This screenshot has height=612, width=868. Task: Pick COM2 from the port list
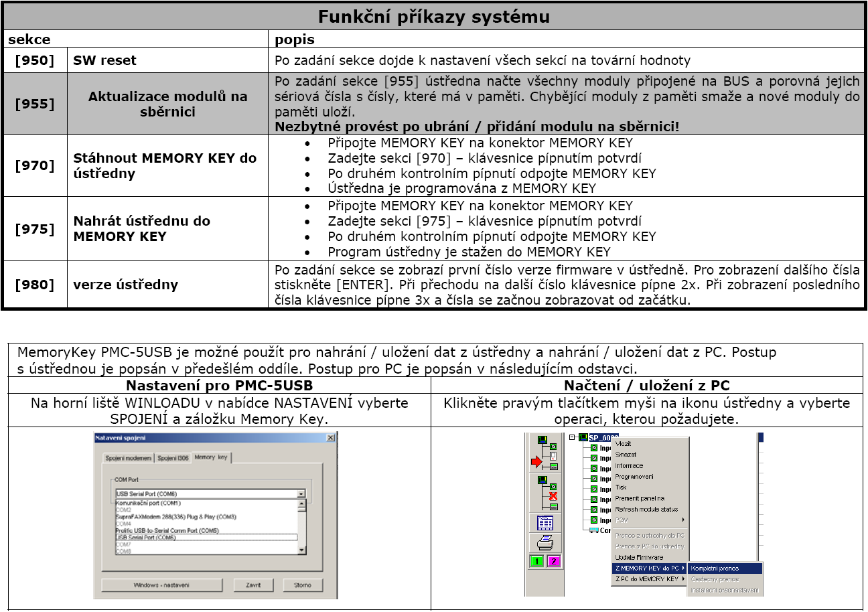pos(206,510)
